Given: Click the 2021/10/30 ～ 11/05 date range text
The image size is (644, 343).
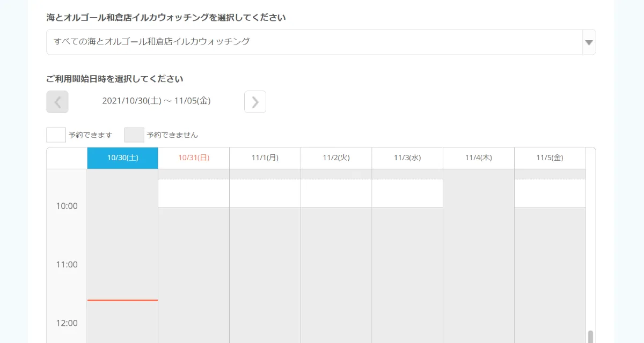Looking at the screenshot, I should (x=156, y=101).
